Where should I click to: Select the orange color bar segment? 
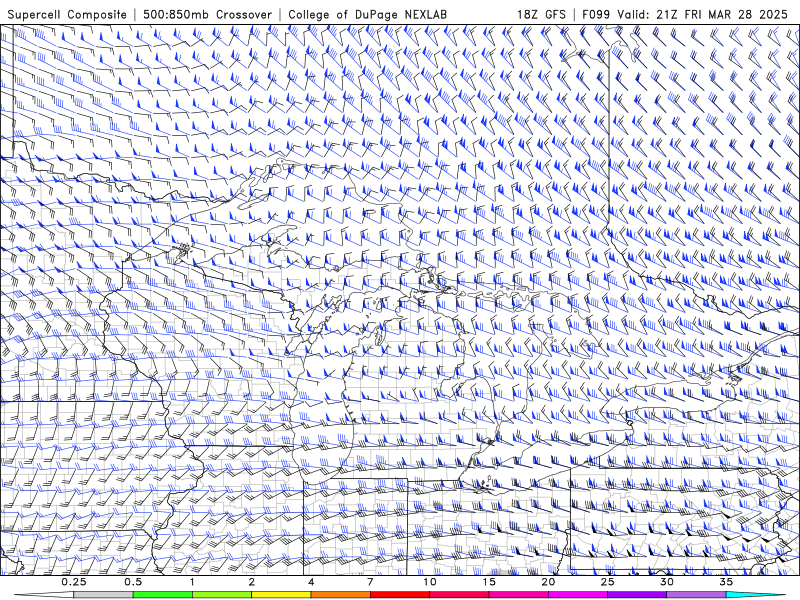tap(340, 595)
